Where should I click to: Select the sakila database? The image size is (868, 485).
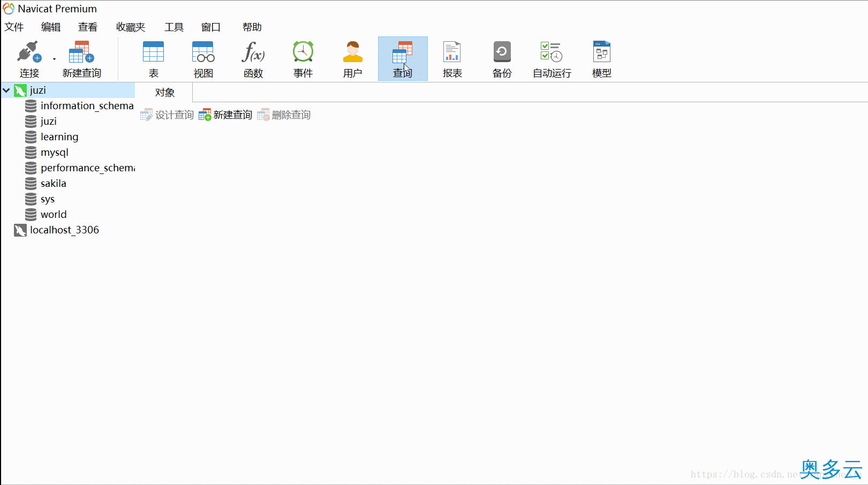pos(54,183)
